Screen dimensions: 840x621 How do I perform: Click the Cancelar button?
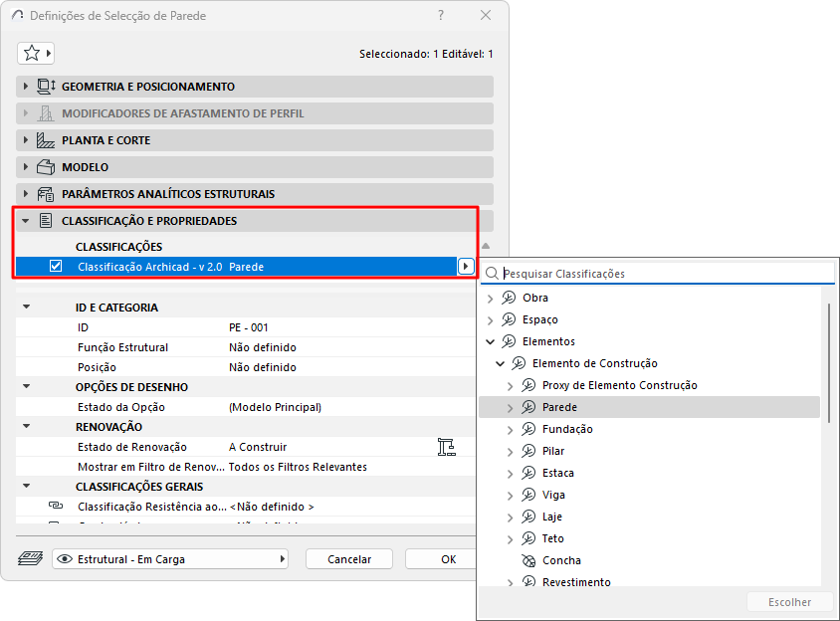pos(349,559)
